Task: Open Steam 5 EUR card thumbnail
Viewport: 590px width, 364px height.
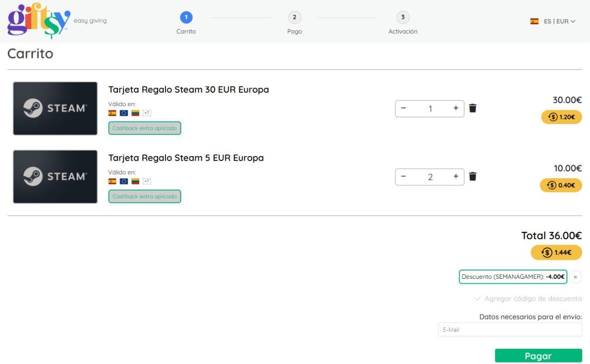Action: coord(55,177)
